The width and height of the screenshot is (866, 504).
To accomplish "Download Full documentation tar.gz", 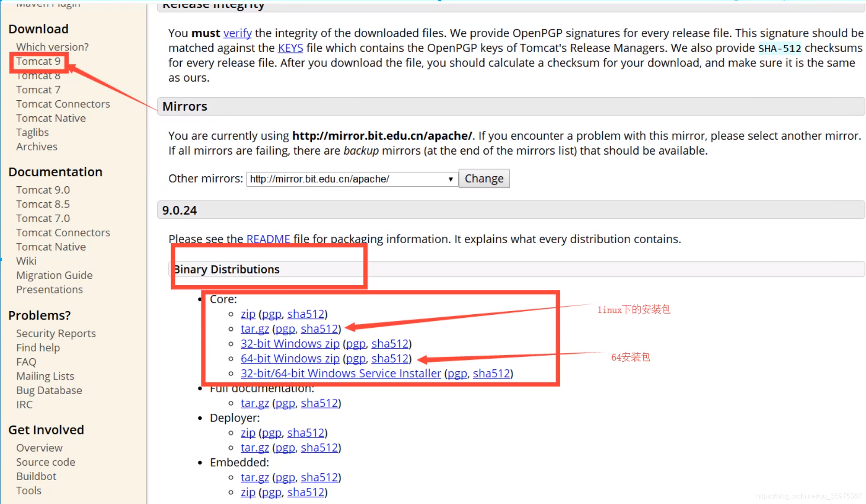I will tap(255, 403).
